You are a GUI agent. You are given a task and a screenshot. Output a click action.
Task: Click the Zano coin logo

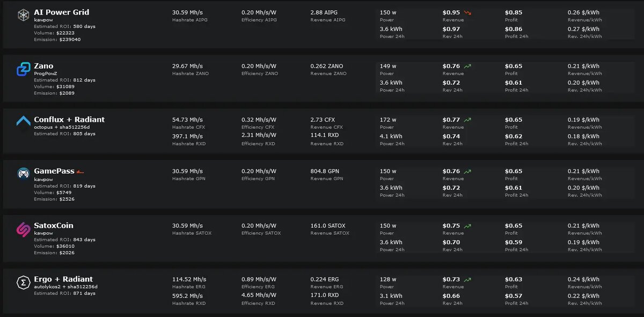coord(23,69)
